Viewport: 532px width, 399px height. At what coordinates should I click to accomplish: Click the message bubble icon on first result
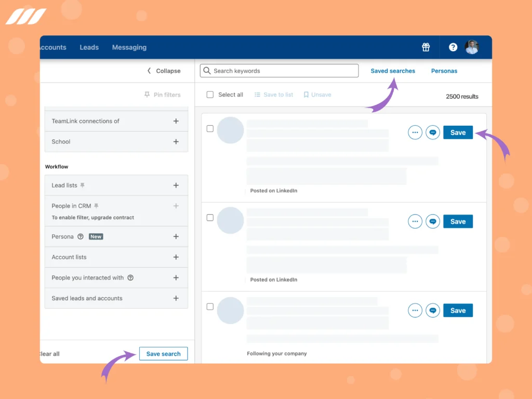pos(433,132)
